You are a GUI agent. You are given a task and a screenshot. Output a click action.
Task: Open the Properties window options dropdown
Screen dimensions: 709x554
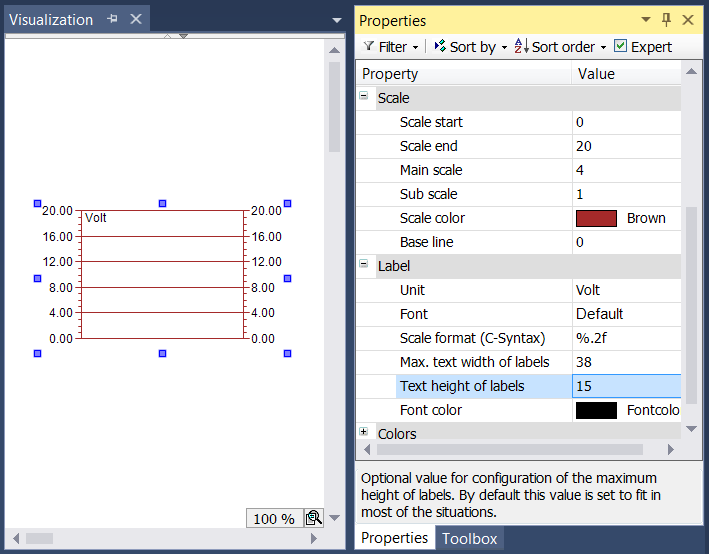646,19
